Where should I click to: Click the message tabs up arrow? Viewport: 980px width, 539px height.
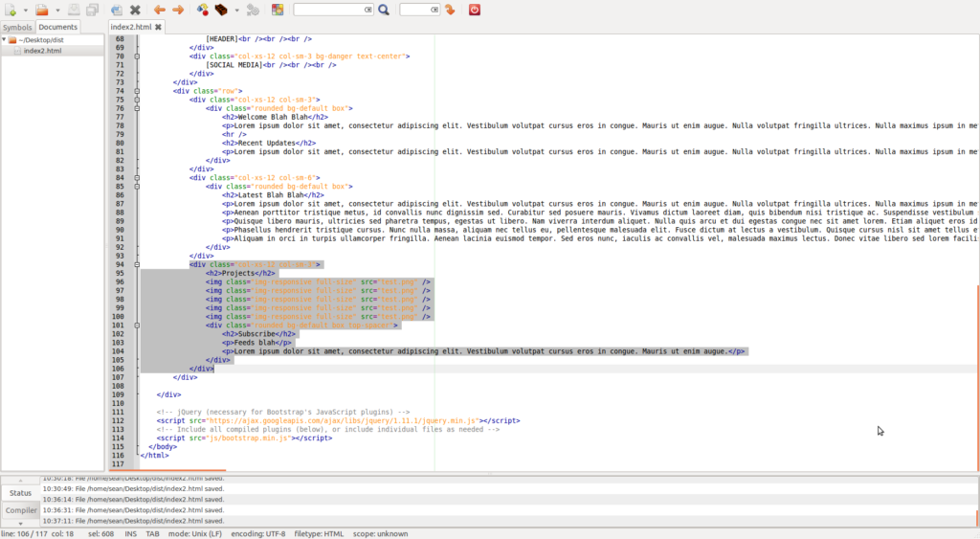point(20,481)
